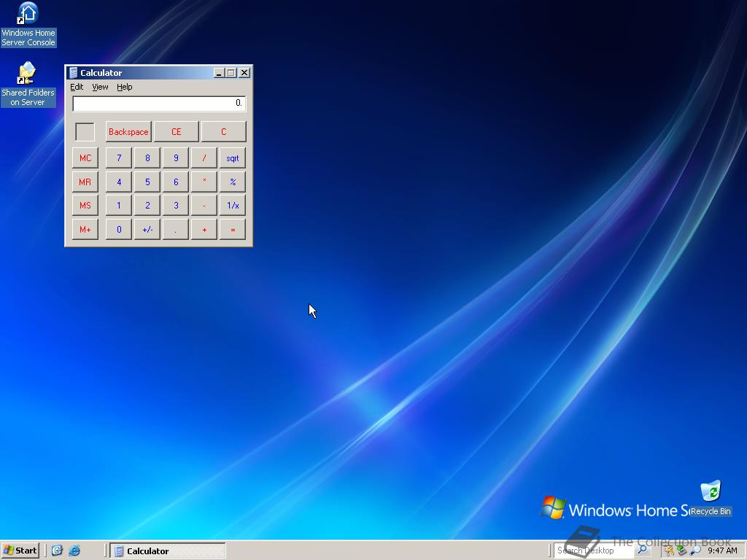Click calculator digit 1 button

[x=119, y=206]
